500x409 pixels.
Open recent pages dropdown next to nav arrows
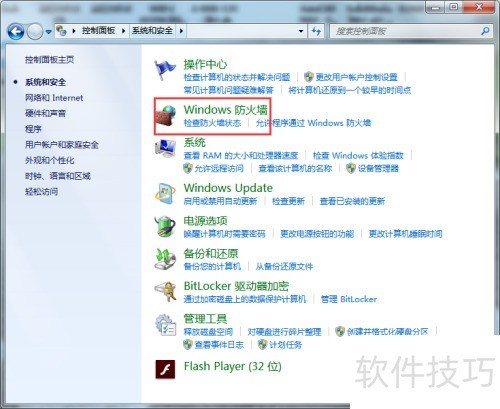[x=49, y=32]
